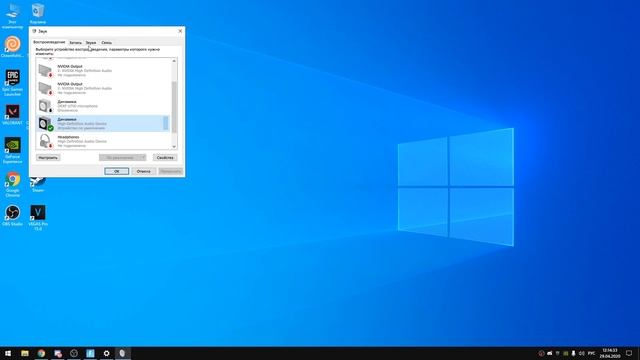The width and height of the screenshot is (640, 360).
Task: Click the Применить button
Action: click(171, 171)
